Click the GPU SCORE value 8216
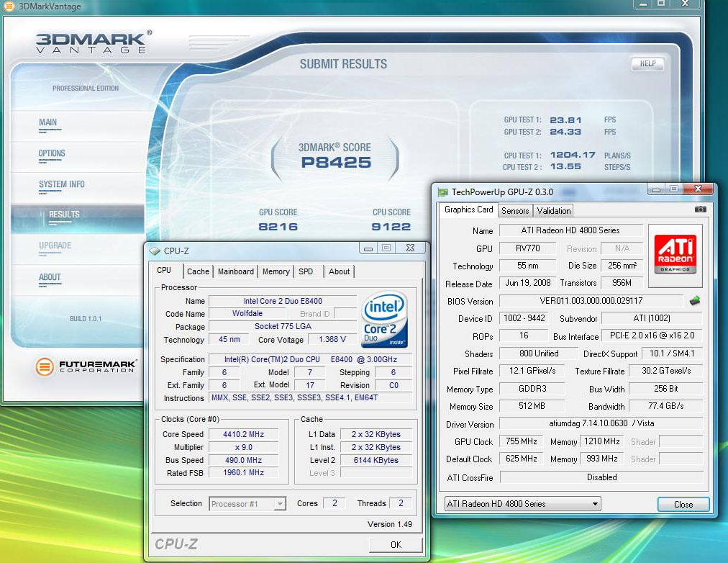This screenshot has height=563, width=728. pyautogui.click(x=278, y=227)
